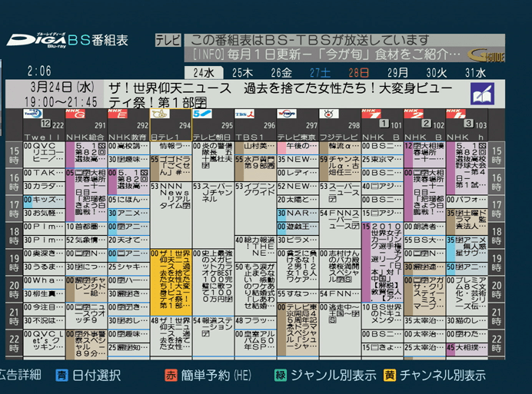This screenshot has width=532, height=394.
Task: Select the BS Asahi 5 channel logo
Action: 202,114
